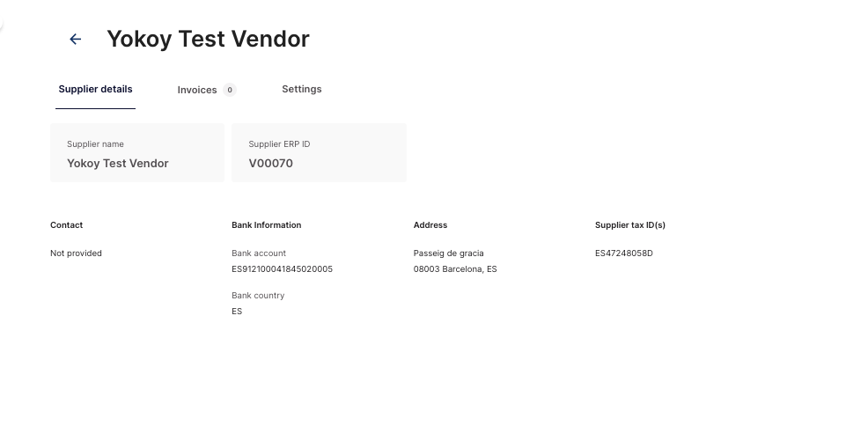
Task: Click the Supplier ERP ID label text
Action: coord(279,144)
